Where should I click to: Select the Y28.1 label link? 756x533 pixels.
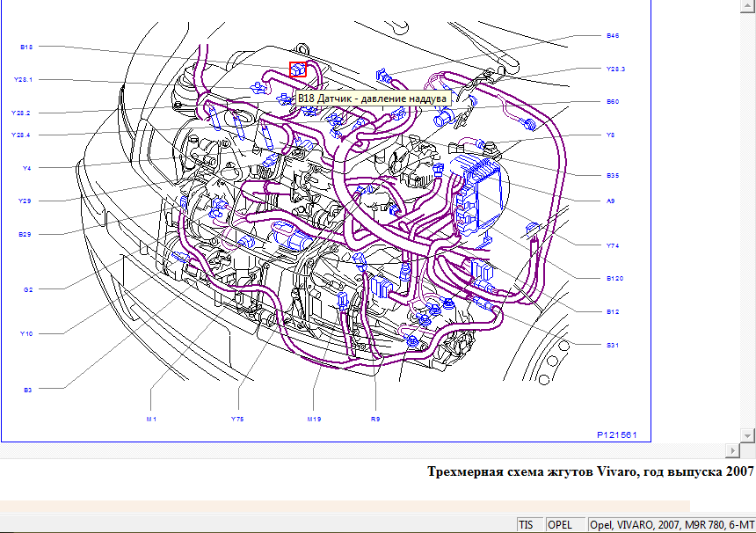(x=23, y=79)
